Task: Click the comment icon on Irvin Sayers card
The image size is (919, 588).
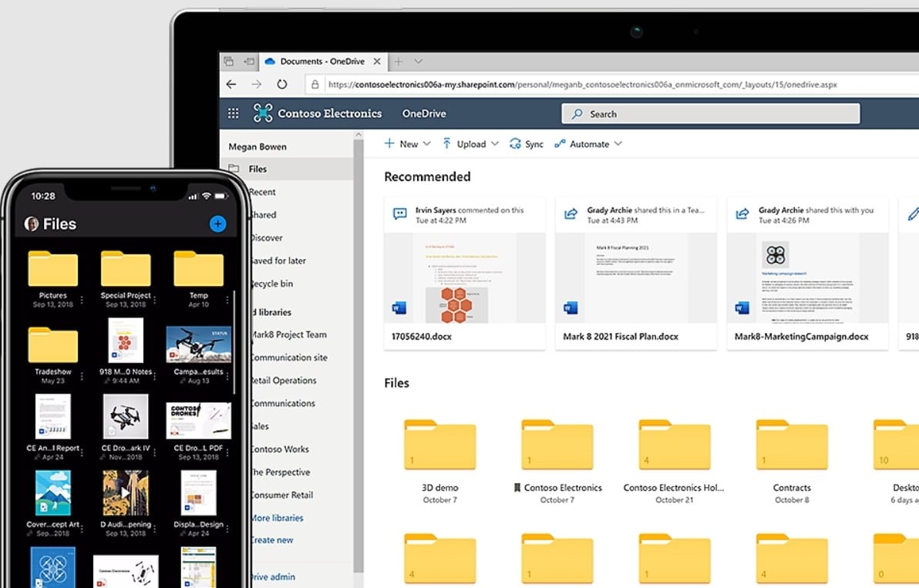Action: 399,213
